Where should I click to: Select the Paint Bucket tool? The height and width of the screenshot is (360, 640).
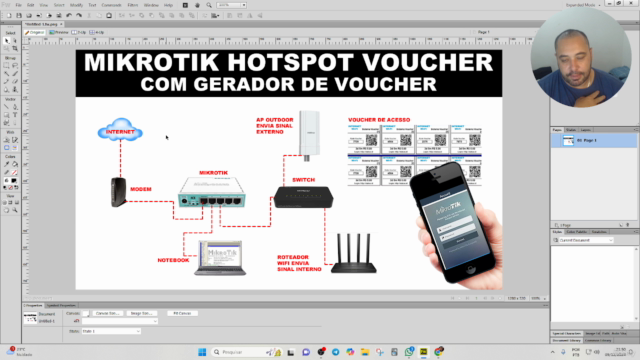click(x=15, y=164)
